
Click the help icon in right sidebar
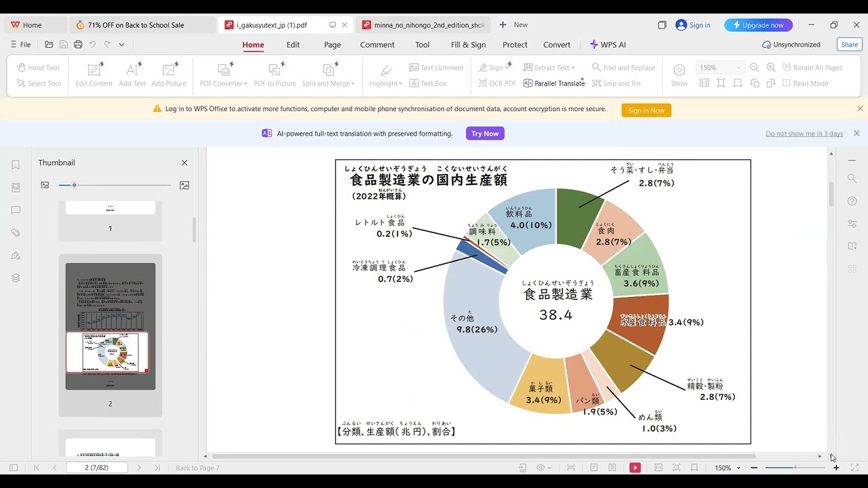click(852, 201)
